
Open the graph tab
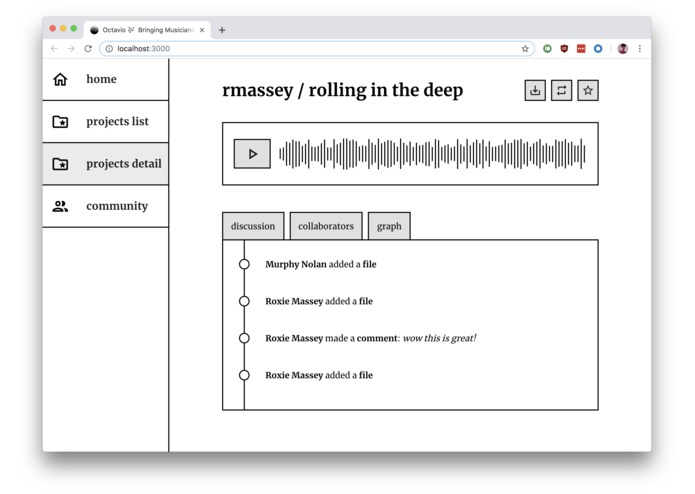point(389,226)
